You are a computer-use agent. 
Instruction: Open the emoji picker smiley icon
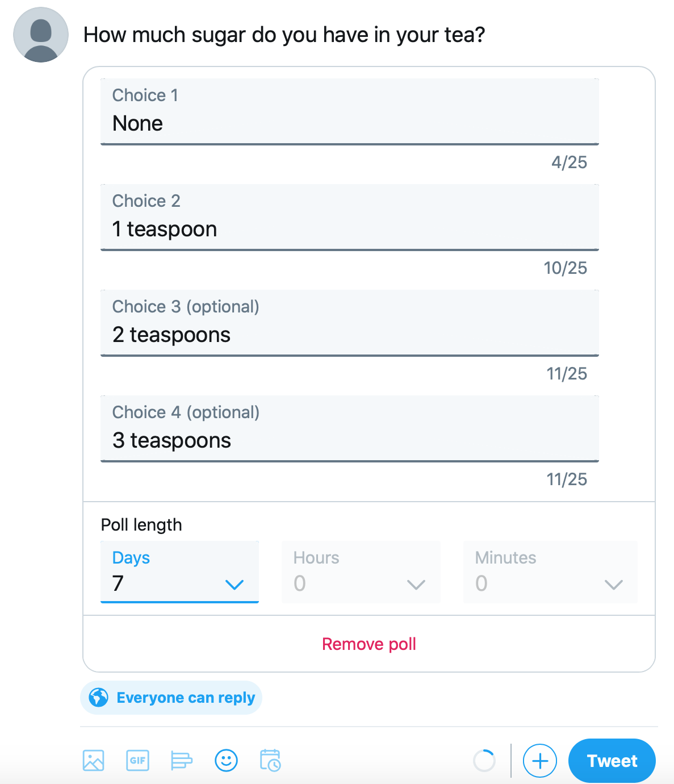(226, 760)
